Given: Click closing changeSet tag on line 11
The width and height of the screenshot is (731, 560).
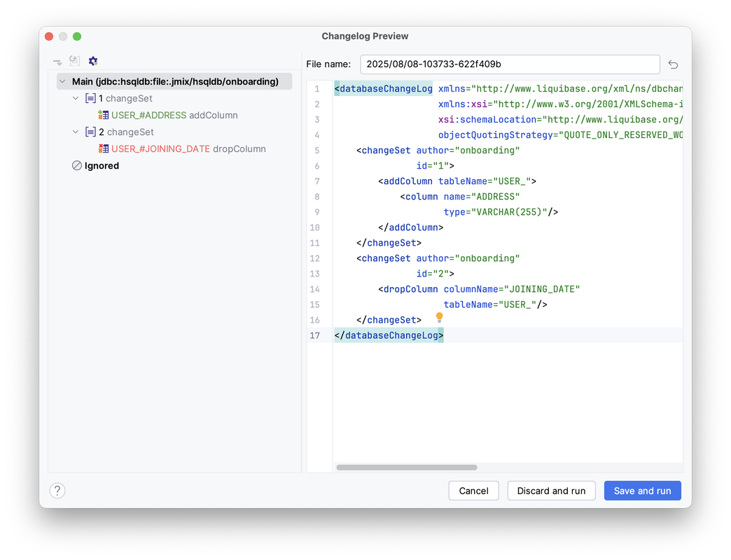Looking at the screenshot, I should pyautogui.click(x=389, y=243).
